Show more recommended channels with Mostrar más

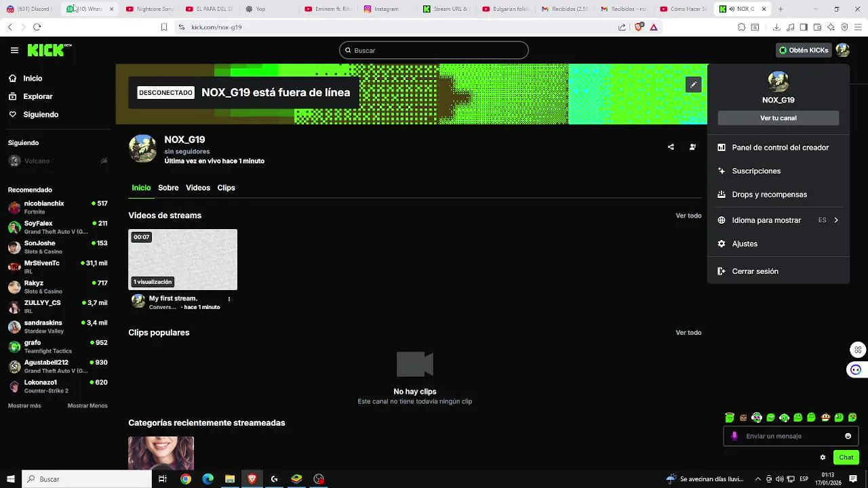(x=24, y=405)
